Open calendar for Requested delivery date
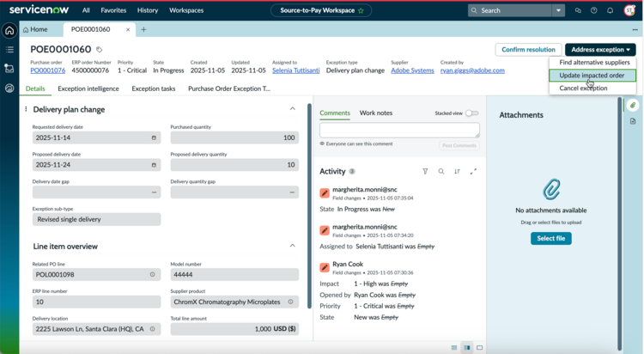The width and height of the screenshot is (644, 354). [154, 137]
